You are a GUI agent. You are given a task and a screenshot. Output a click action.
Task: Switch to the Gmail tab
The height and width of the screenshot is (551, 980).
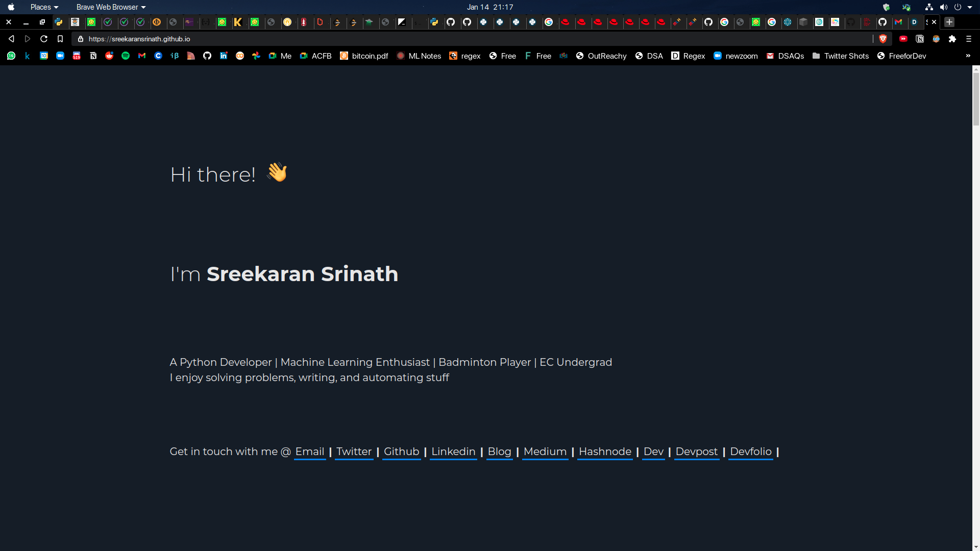[x=898, y=22]
